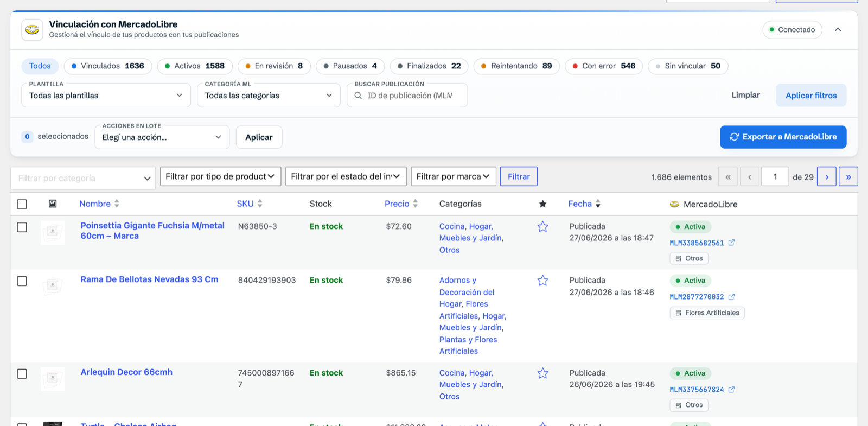Open thumbnail of Arlequin Decor 66cmh

point(53,379)
